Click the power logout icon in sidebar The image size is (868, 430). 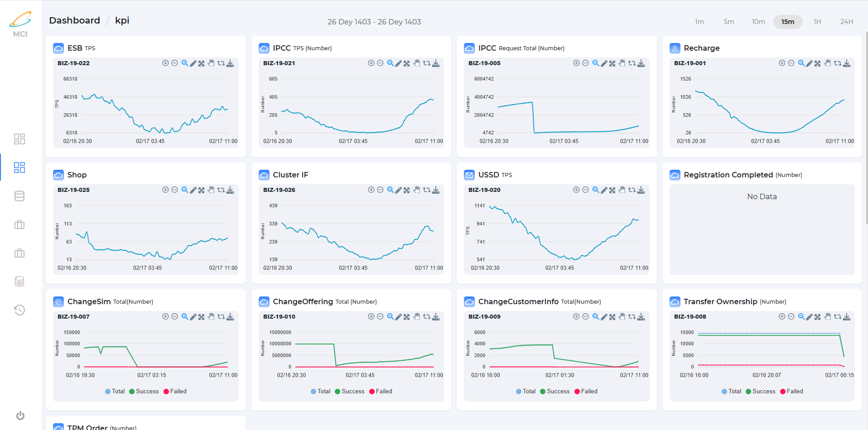coord(20,416)
